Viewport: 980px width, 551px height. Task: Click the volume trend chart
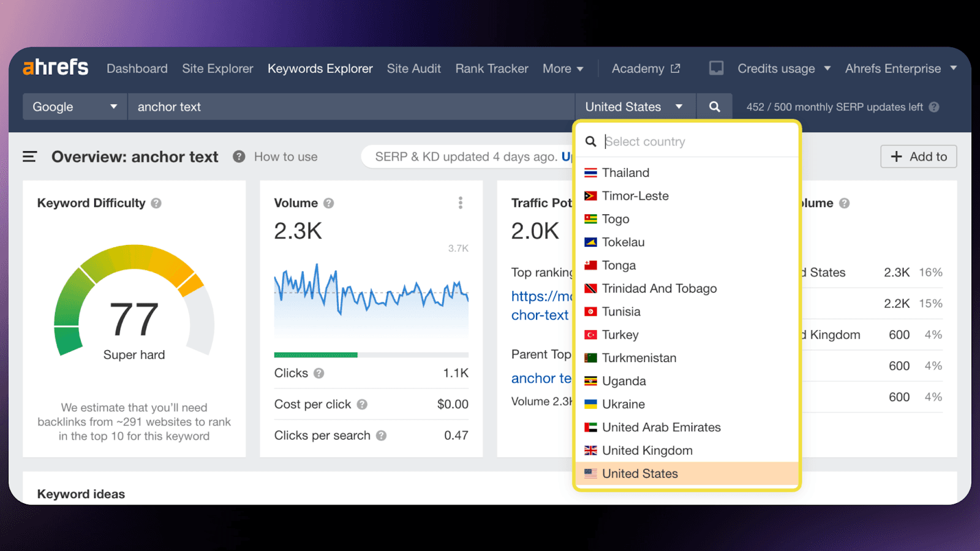click(371, 300)
